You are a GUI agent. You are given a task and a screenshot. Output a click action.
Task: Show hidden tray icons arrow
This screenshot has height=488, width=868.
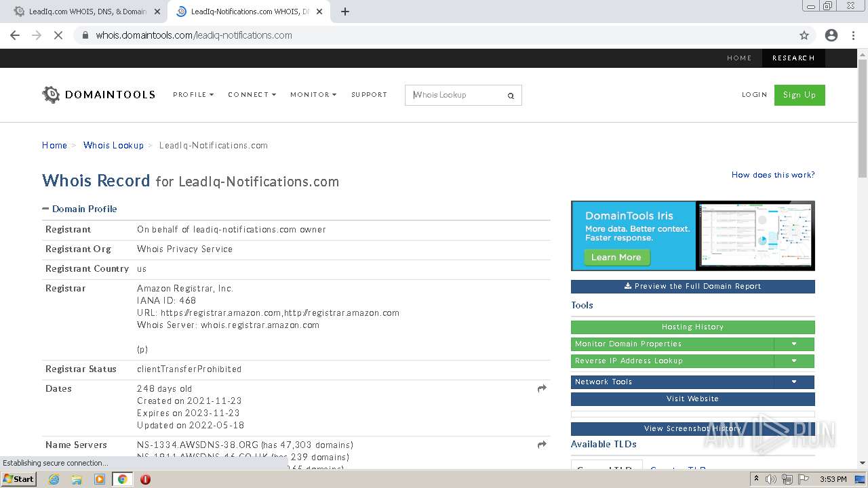756,479
